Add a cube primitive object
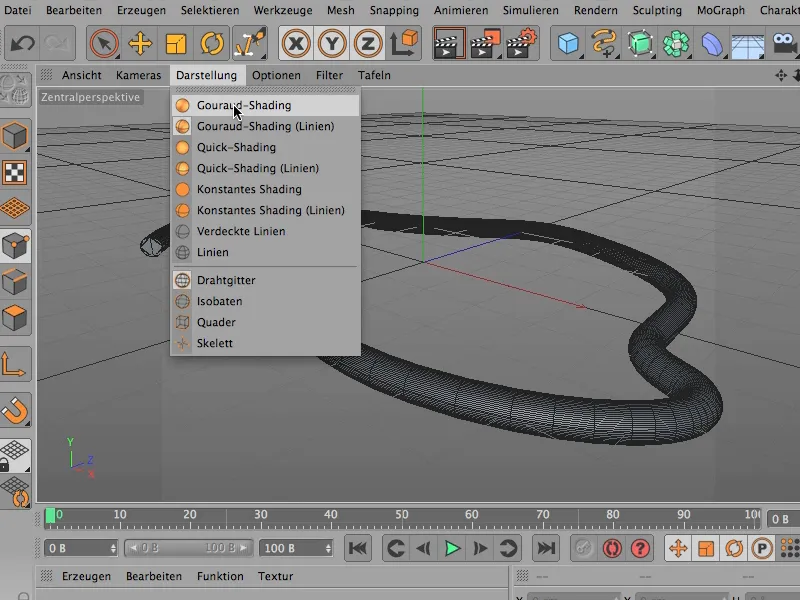 point(568,43)
